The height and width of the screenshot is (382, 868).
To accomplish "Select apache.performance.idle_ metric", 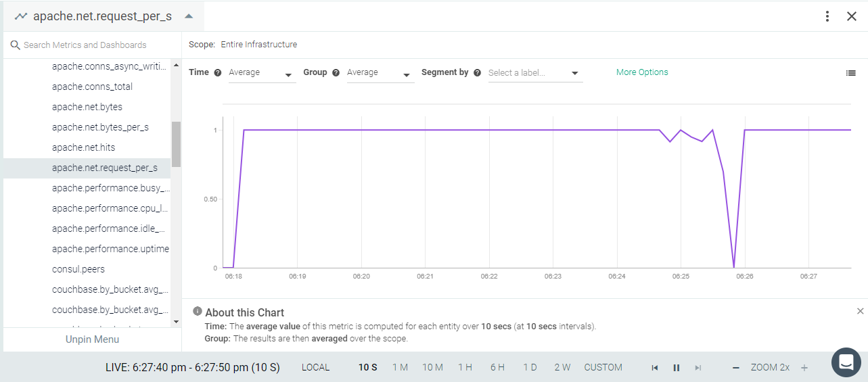I will pyautogui.click(x=108, y=229).
